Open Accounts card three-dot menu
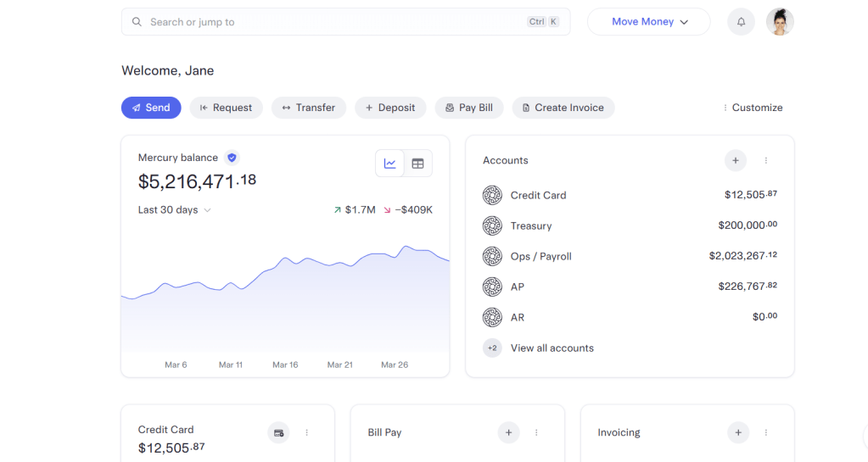The height and width of the screenshot is (462, 868). [766, 160]
